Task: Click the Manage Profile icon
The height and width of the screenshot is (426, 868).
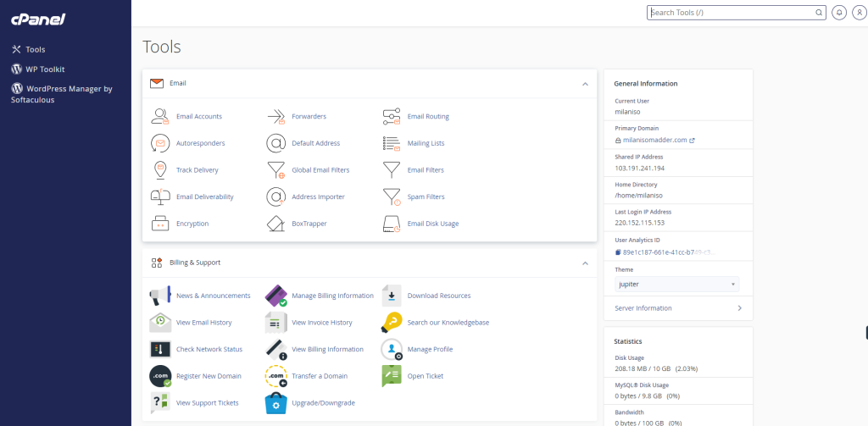Action: [392, 350]
